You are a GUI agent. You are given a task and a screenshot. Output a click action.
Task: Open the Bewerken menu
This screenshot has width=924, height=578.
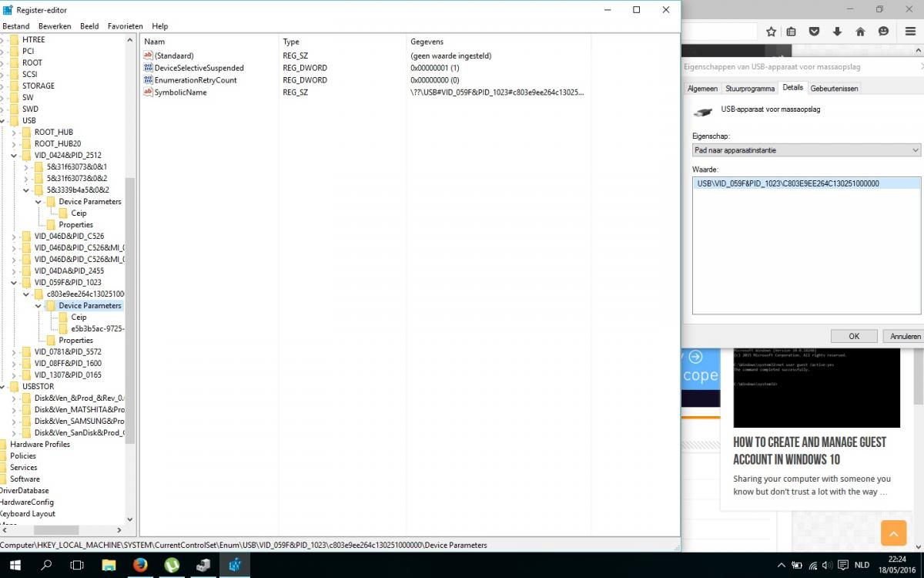click(55, 26)
